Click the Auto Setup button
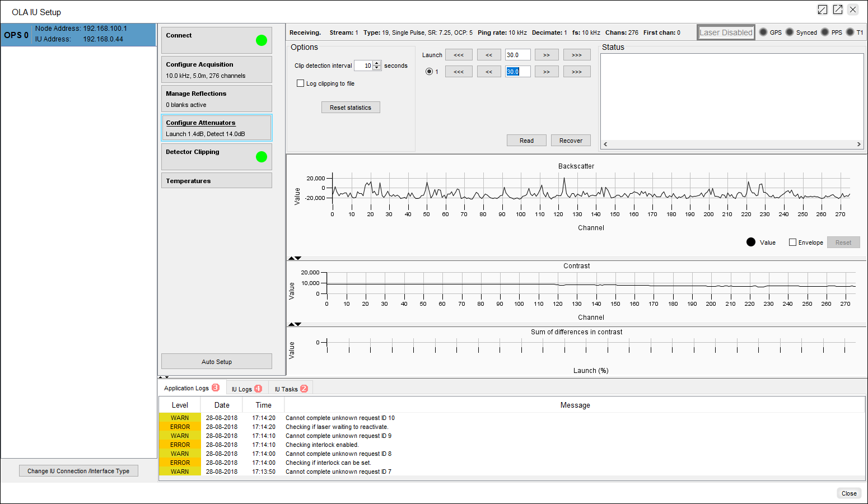 tap(217, 361)
